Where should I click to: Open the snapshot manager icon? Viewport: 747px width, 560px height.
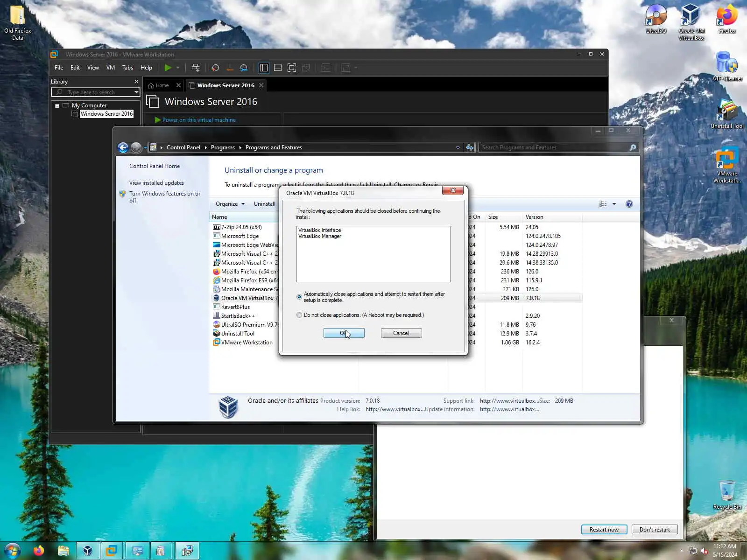point(244,68)
